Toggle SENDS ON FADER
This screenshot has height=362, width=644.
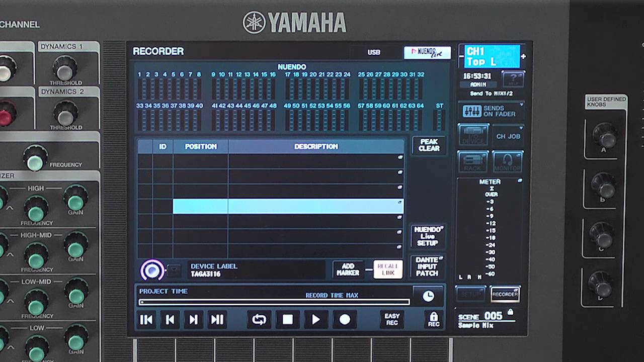click(x=491, y=111)
